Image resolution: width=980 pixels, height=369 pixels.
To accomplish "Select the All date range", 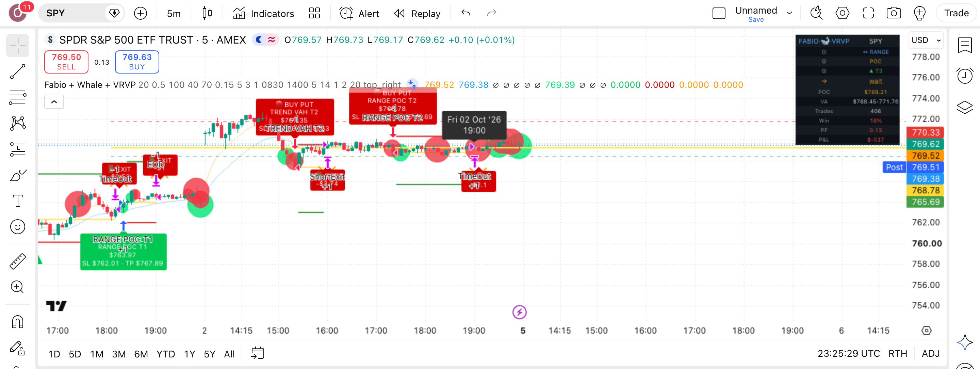I will 229,354.
